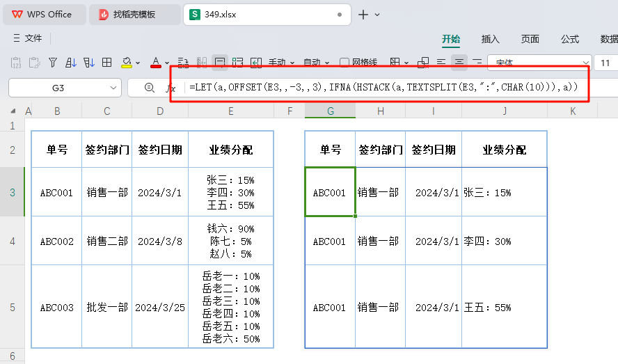The height and width of the screenshot is (364, 618).
Task: Click the paste values icon in toolbar
Action: pos(16,63)
